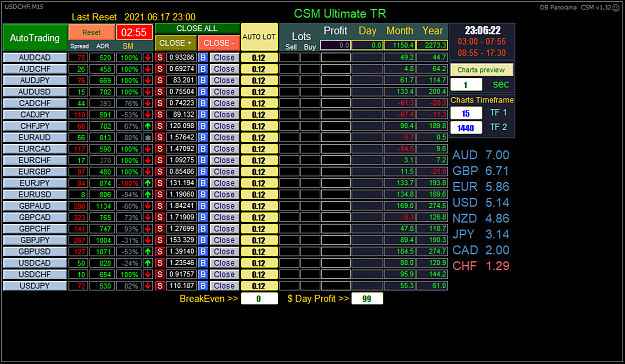Click the blue B buy icon for USDJPY

click(203, 286)
